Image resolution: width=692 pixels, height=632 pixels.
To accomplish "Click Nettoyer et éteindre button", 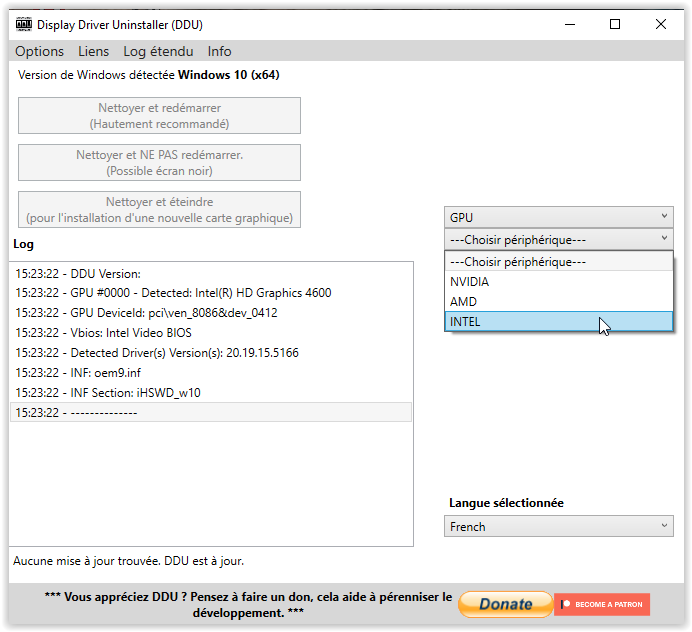I will tap(159, 210).
